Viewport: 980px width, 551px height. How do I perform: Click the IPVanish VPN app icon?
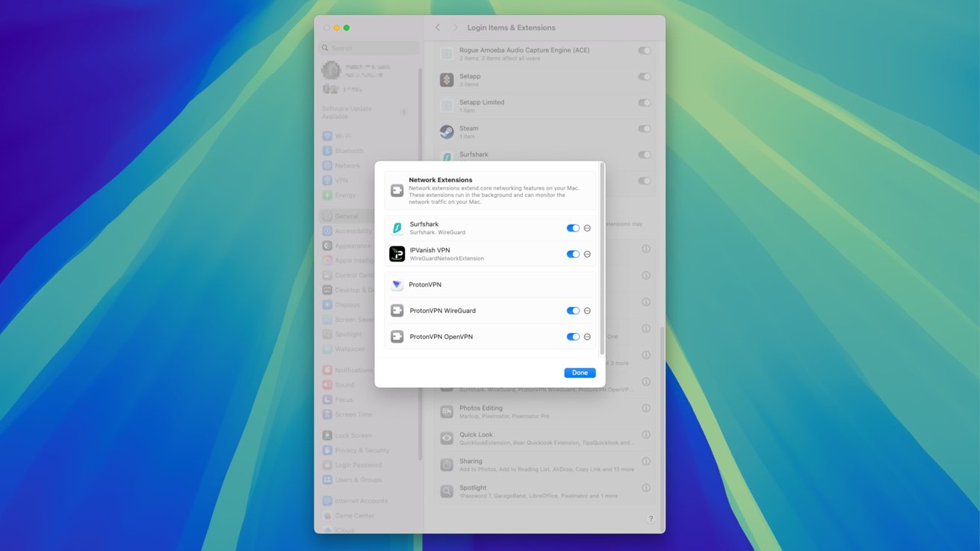pyautogui.click(x=397, y=254)
